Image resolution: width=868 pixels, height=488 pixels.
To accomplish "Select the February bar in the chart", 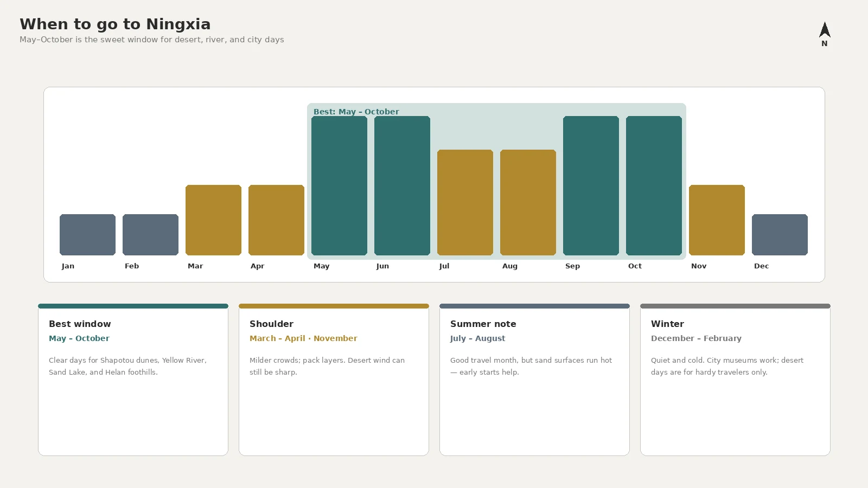I will 150,235.
